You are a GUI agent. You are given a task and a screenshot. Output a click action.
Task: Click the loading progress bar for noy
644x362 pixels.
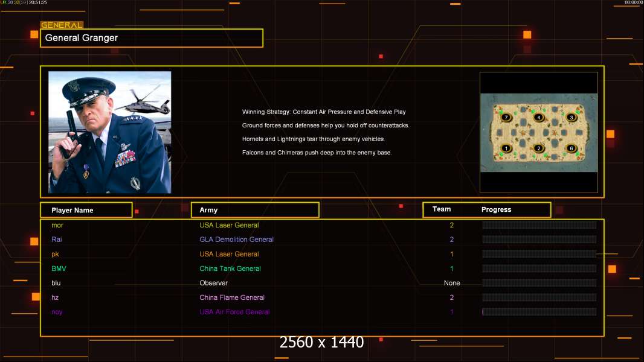539,312
